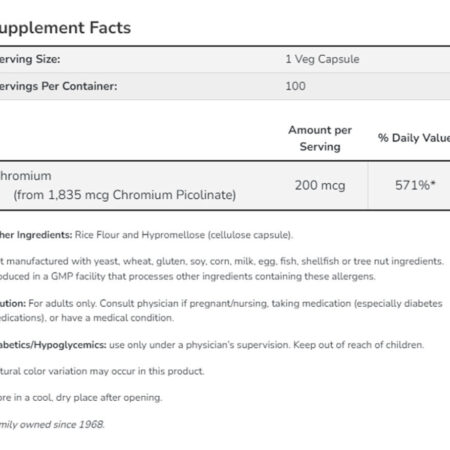450x450 pixels.
Task: Click the 200 mcg amount cell
Action: 320,185
